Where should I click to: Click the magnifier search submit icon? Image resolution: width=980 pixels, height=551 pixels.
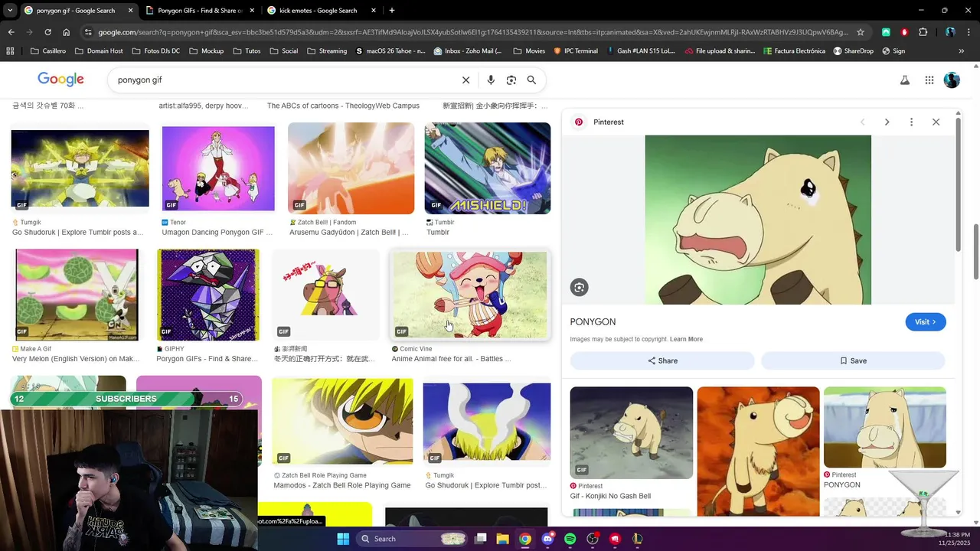(531, 80)
